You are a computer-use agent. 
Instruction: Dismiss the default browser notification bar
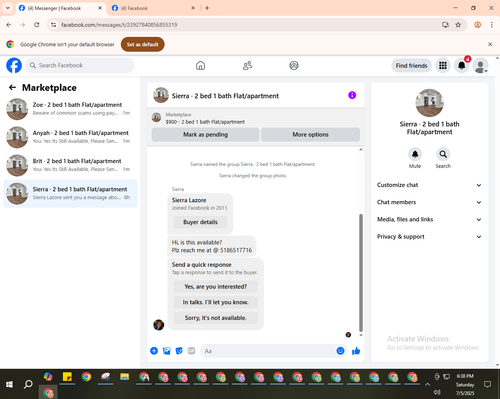pyautogui.click(x=490, y=44)
